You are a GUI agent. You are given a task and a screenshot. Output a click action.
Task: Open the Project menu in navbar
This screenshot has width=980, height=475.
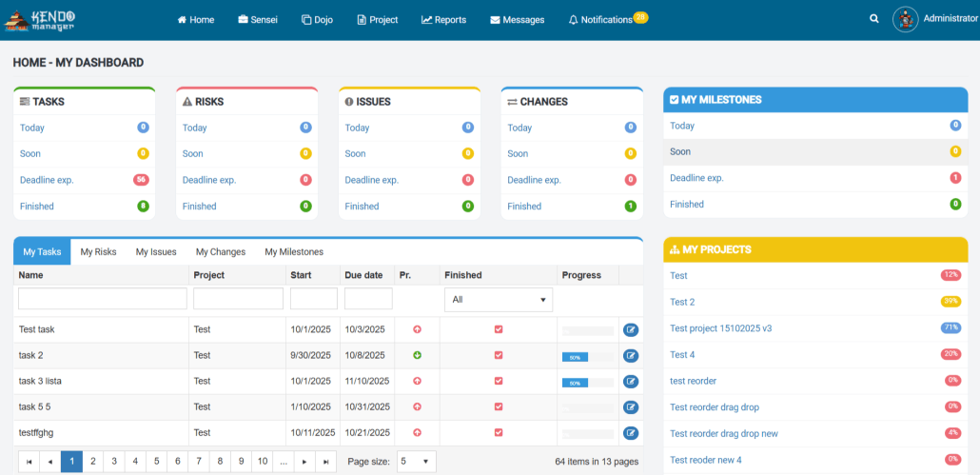[378, 19]
